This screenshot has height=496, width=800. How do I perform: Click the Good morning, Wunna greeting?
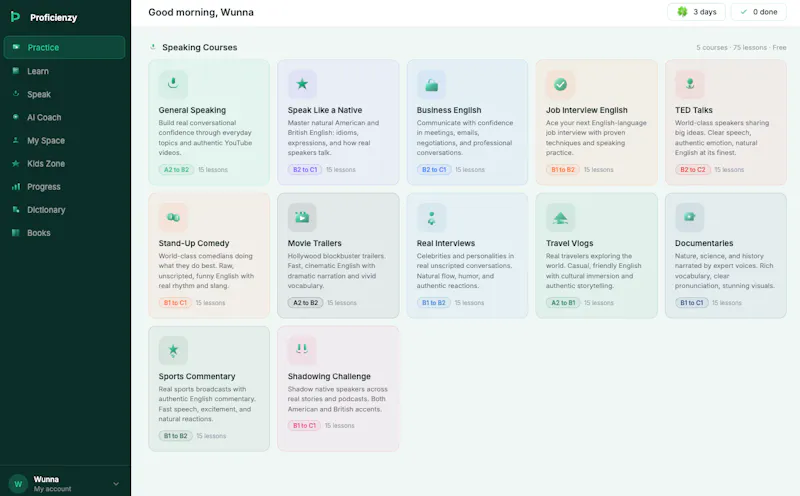[201, 12]
